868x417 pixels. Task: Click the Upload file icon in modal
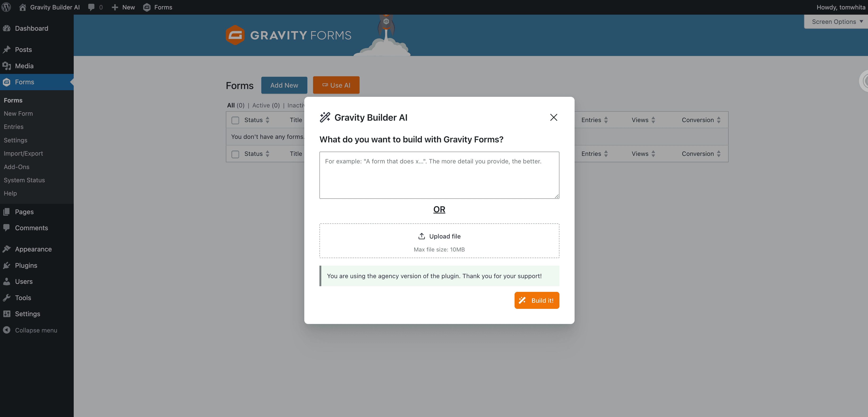point(421,236)
